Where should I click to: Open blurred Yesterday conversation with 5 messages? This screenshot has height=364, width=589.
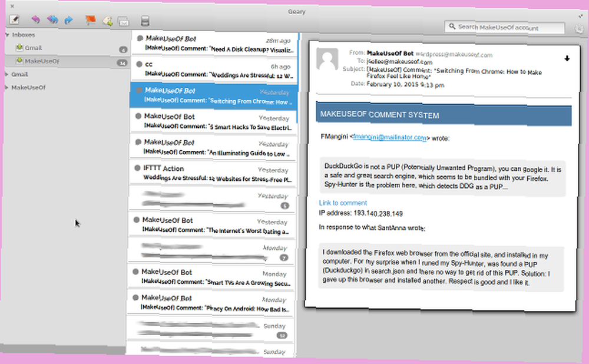pyautogui.click(x=212, y=199)
